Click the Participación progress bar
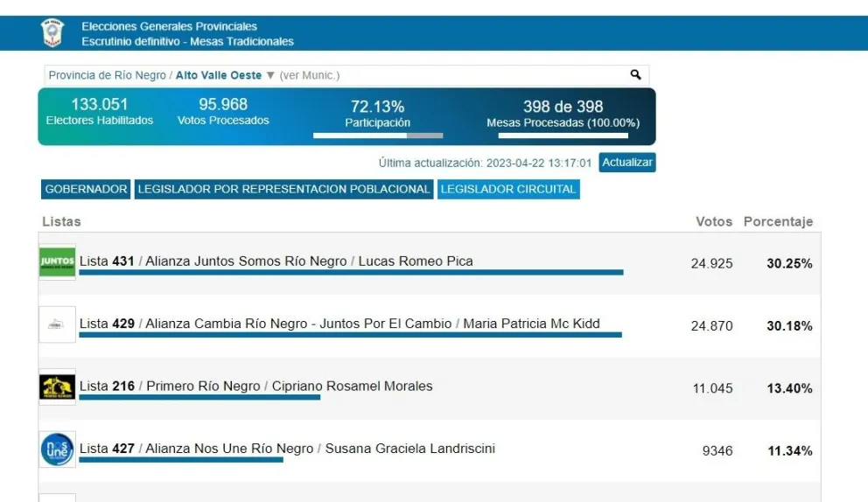This screenshot has width=868, height=502. [x=378, y=136]
